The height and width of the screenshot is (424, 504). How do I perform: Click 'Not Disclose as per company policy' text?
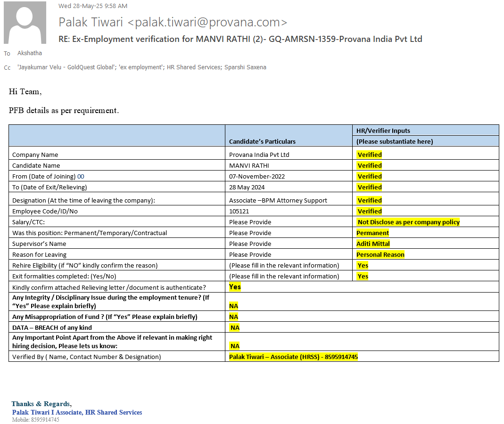[x=408, y=222]
